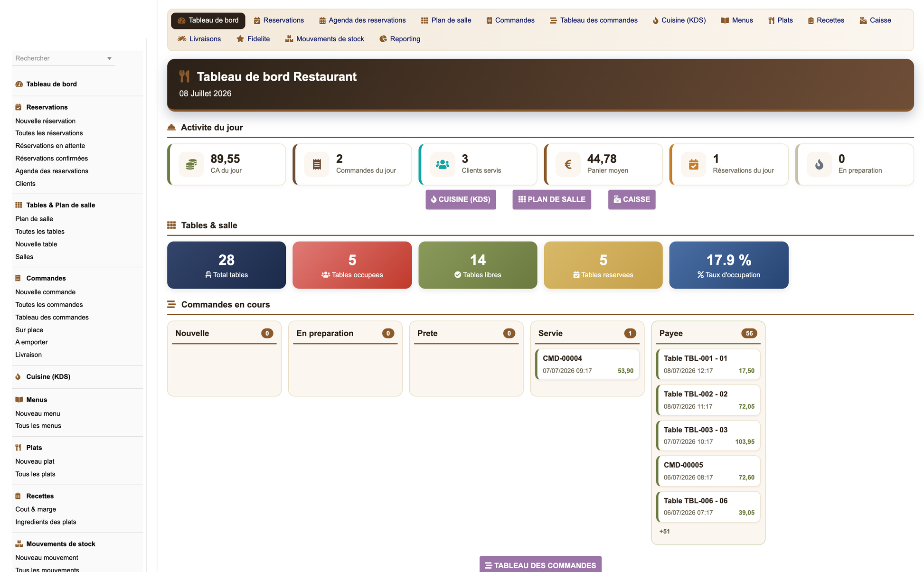
Task: Click the list icon beside Commandes en cours heading
Action: pos(171,304)
